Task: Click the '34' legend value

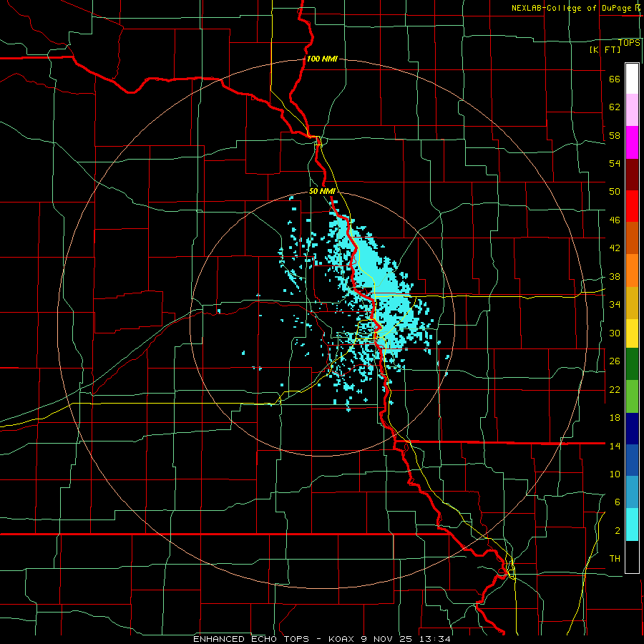Action: click(615, 305)
